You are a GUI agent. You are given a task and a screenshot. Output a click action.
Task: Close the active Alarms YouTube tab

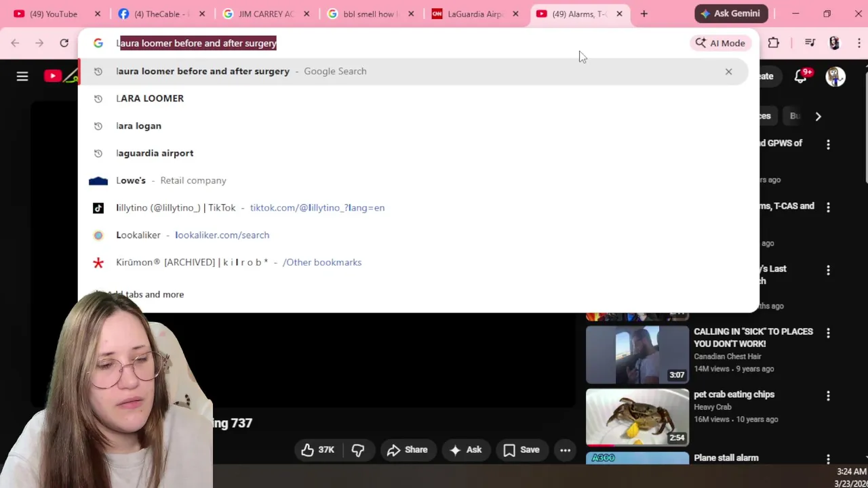(x=619, y=14)
